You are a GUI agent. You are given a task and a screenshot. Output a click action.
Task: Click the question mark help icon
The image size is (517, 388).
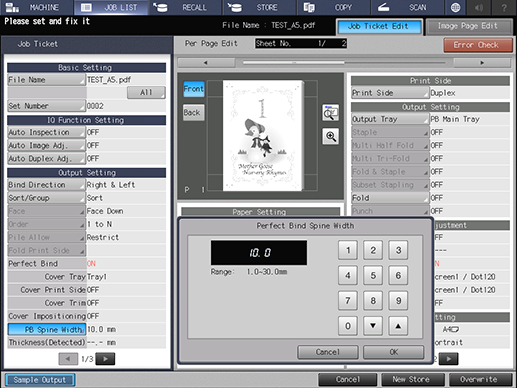[x=504, y=7]
